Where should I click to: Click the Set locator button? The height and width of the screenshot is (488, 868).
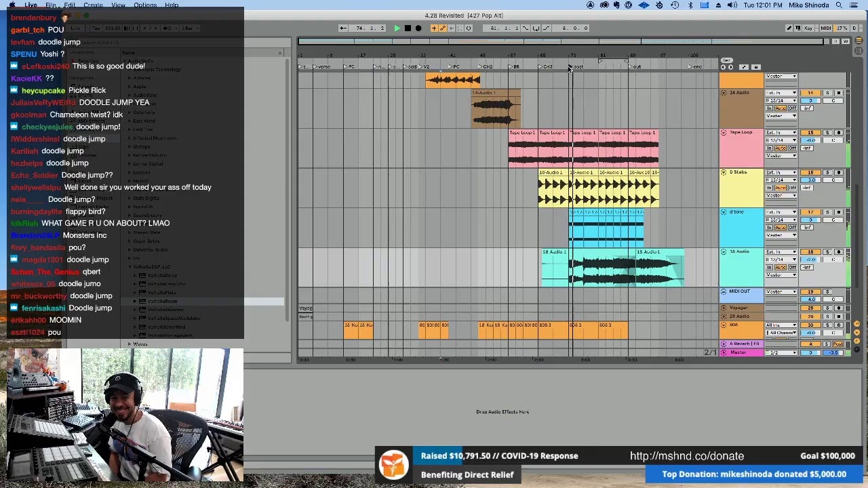click(x=726, y=60)
